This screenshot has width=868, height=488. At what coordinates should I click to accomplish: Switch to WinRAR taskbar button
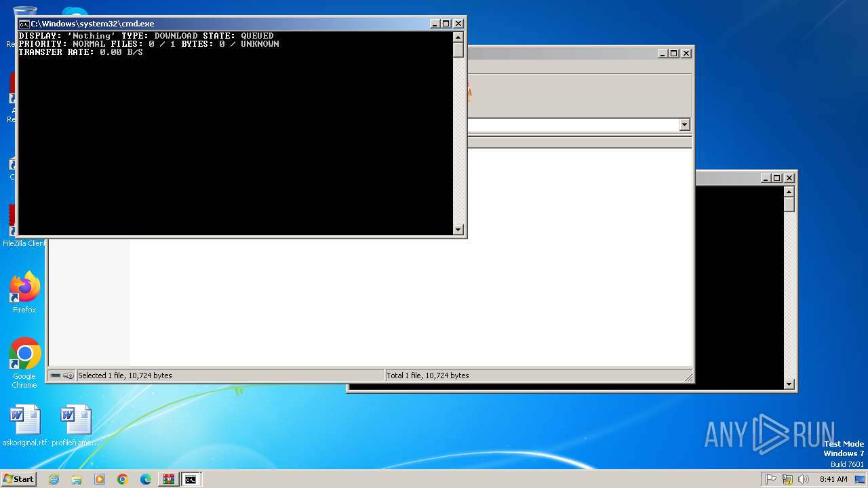[x=168, y=479]
